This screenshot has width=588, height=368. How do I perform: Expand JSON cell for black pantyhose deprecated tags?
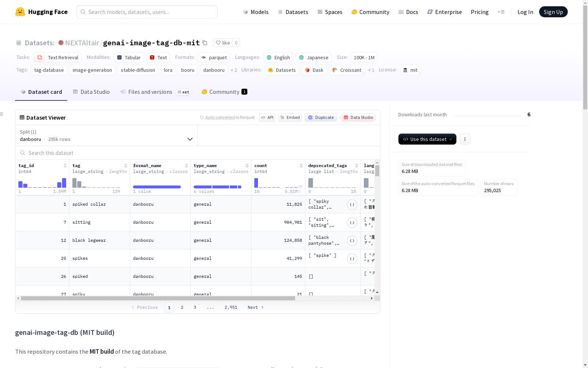tap(352, 241)
